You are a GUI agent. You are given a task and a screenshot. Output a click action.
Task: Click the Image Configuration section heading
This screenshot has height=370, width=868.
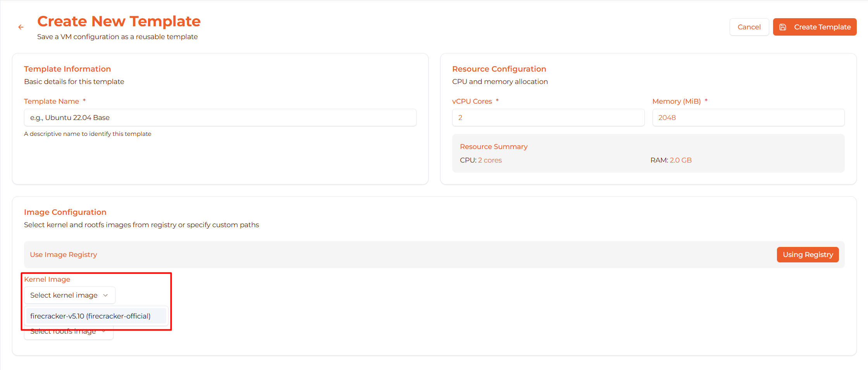tap(65, 212)
